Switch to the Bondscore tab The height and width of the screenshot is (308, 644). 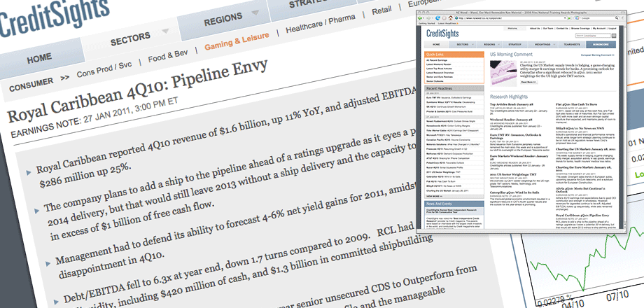pos(601,44)
